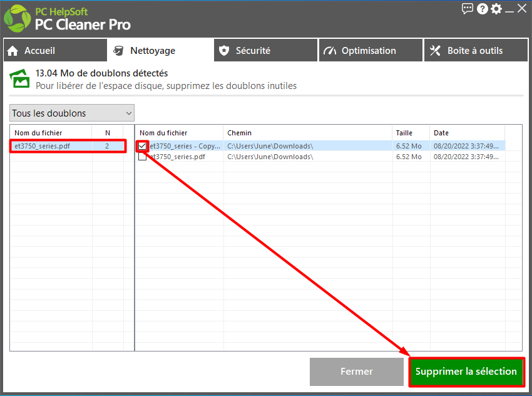Click the green duplicate images icon
This screenshot has width=532, height=396.
pos(19,79)
